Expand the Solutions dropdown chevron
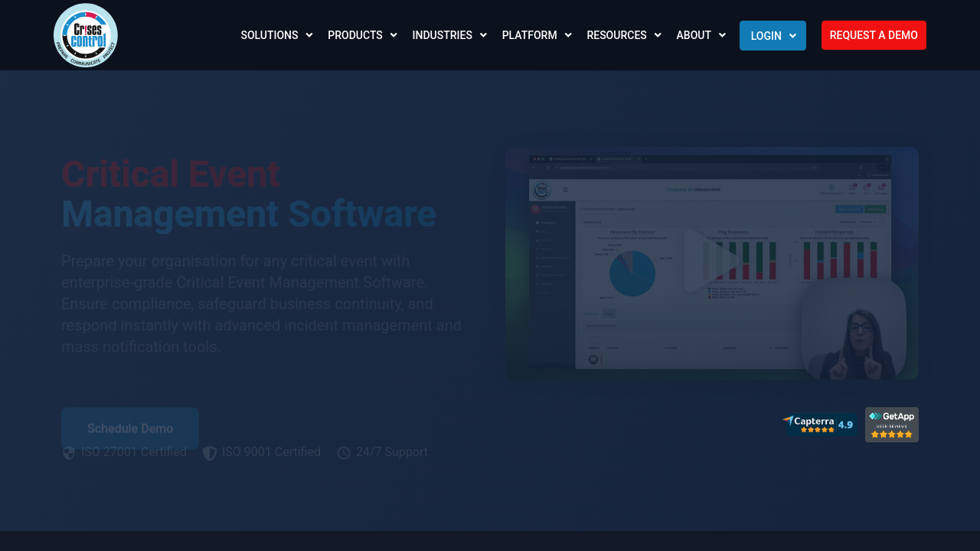 [309, 35]
